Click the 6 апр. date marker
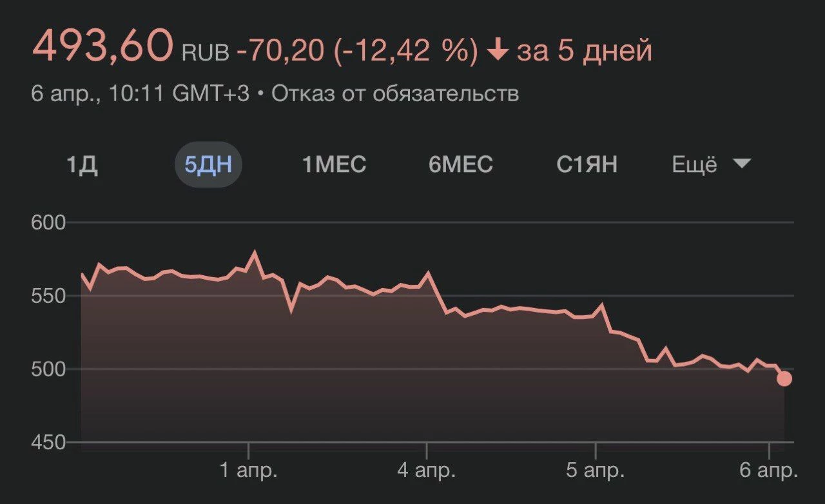 coord(768,470)
